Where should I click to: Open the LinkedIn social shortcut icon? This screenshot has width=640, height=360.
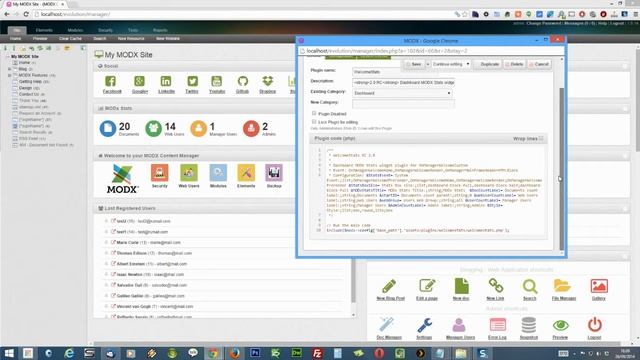166,81
